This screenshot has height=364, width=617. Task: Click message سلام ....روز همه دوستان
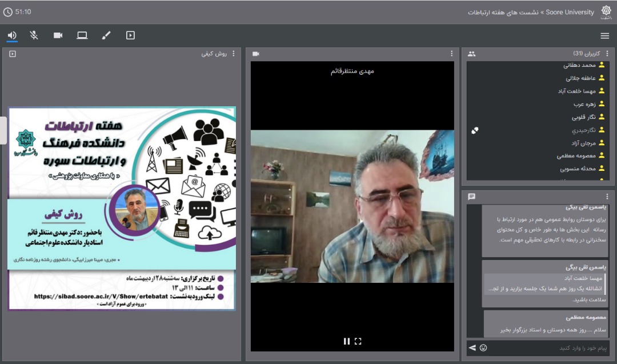pos(553,330)
